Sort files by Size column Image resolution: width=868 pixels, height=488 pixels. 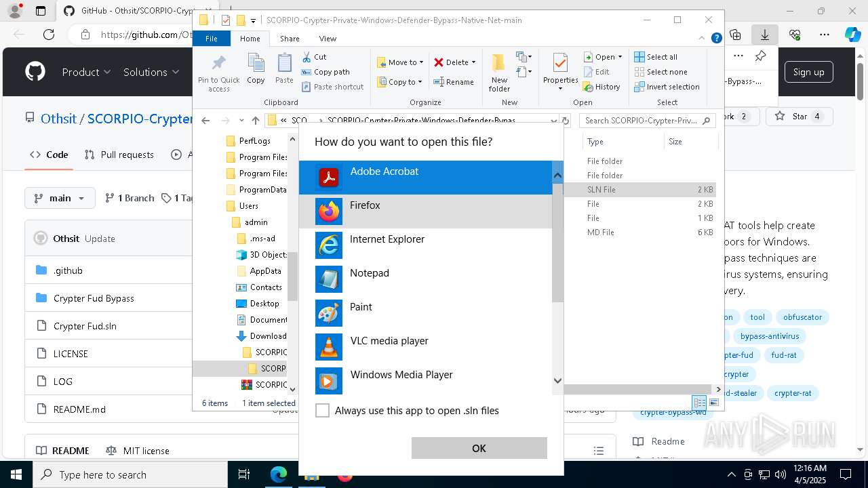tap(690, 142)
